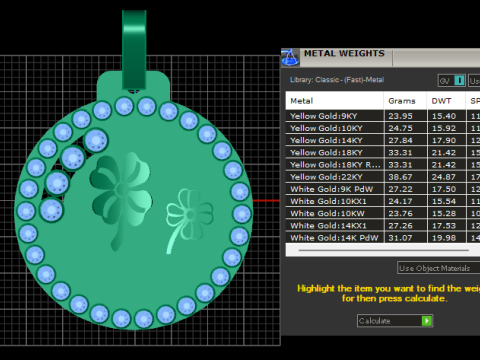Click the DWT column header
The width and height of the screenshot is (480, 360).
point(446,101)
